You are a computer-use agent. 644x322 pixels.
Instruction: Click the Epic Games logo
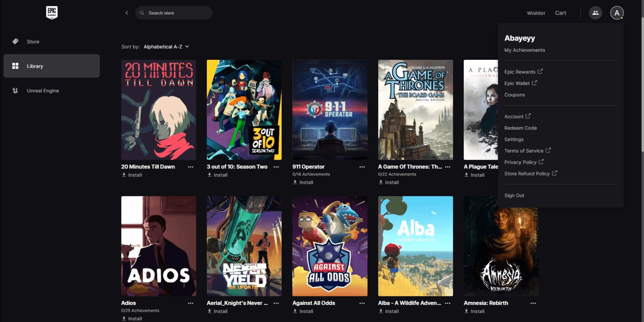pos(52,12)
